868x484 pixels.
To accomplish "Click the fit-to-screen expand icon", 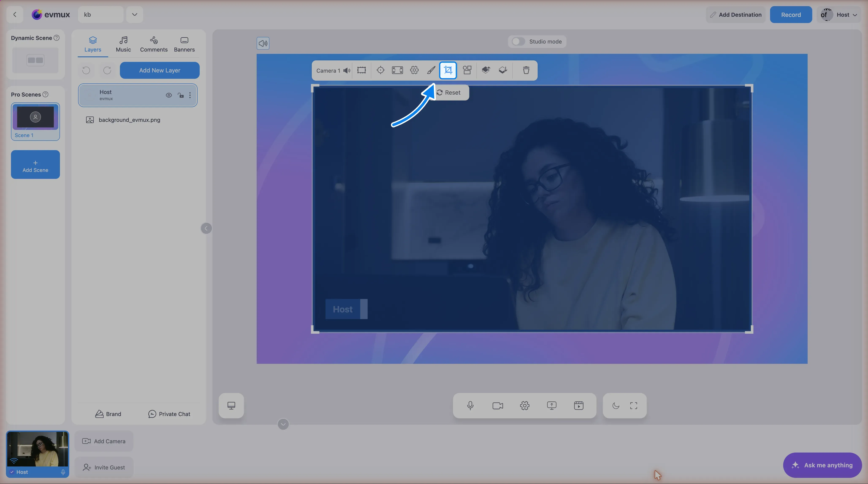I will click(x=397, y=70).
